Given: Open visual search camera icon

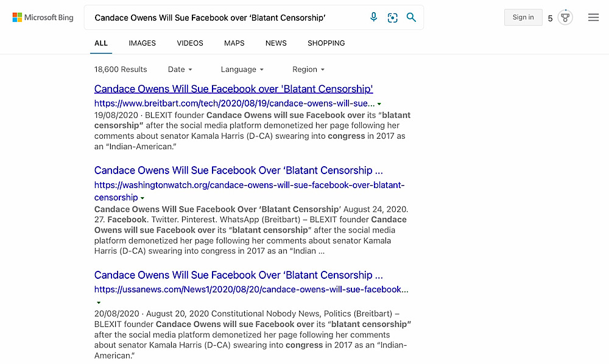Looking at the screenshot, I should [x=393, y=18].
